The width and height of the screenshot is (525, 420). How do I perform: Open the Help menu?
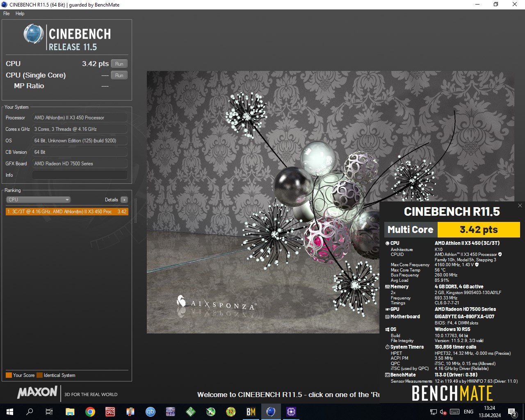click(x=20, y=14)
